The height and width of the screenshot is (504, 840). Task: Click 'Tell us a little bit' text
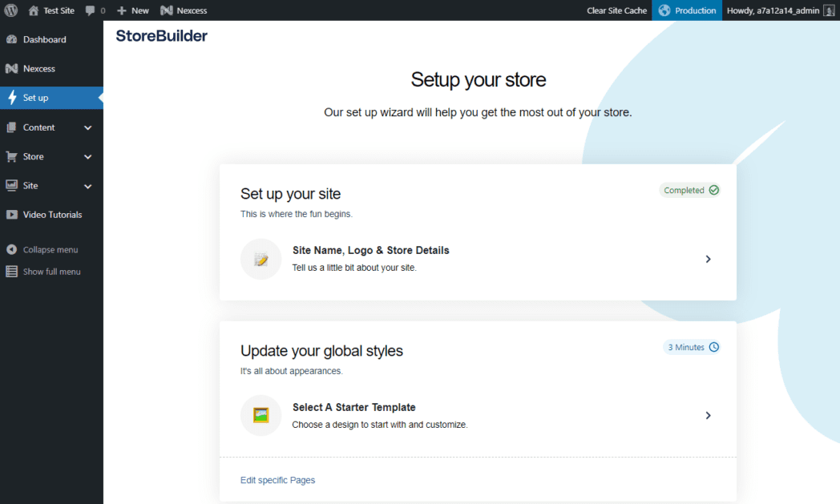pos(354,268)
